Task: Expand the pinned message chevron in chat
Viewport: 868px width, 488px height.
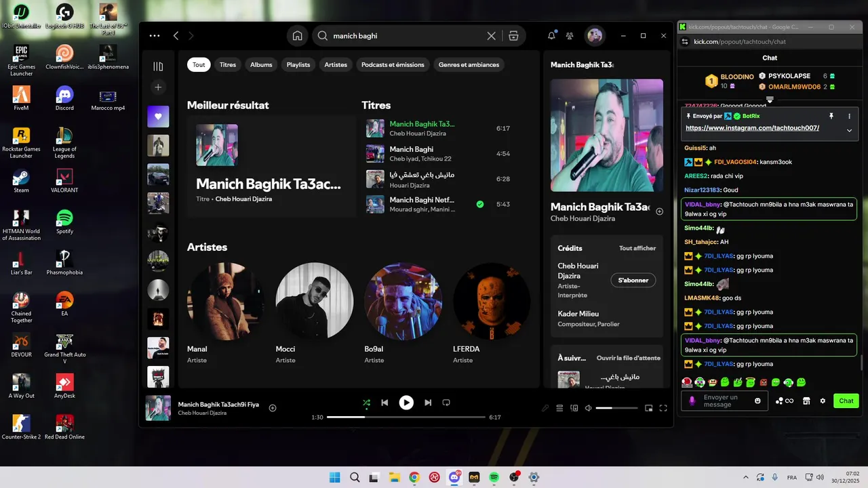Action: (849, 130)
